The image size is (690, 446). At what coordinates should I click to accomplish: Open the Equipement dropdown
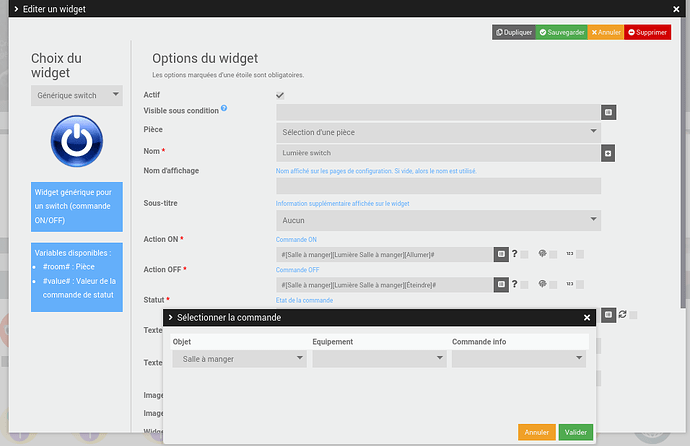coord(379,359)
